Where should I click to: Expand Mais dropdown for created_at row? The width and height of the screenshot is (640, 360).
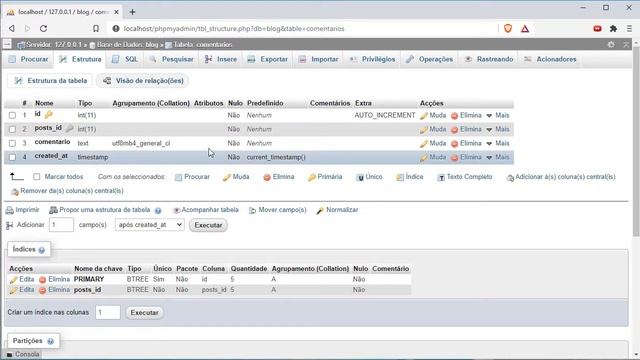coord(498,157)
